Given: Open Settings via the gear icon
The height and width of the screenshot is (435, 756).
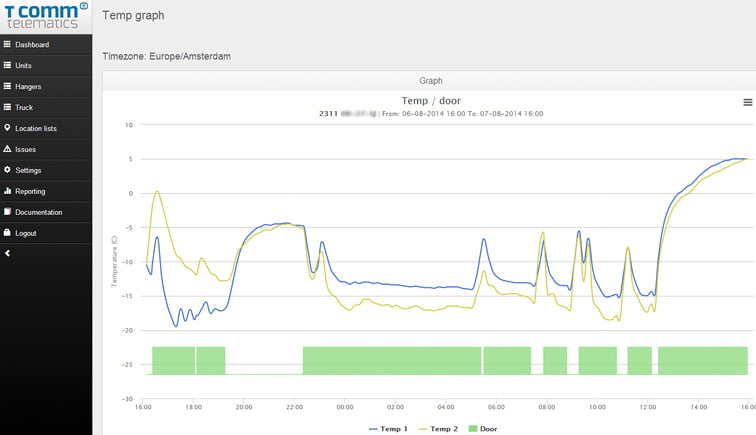Looking at the screenshot, I should click(7, 171).
